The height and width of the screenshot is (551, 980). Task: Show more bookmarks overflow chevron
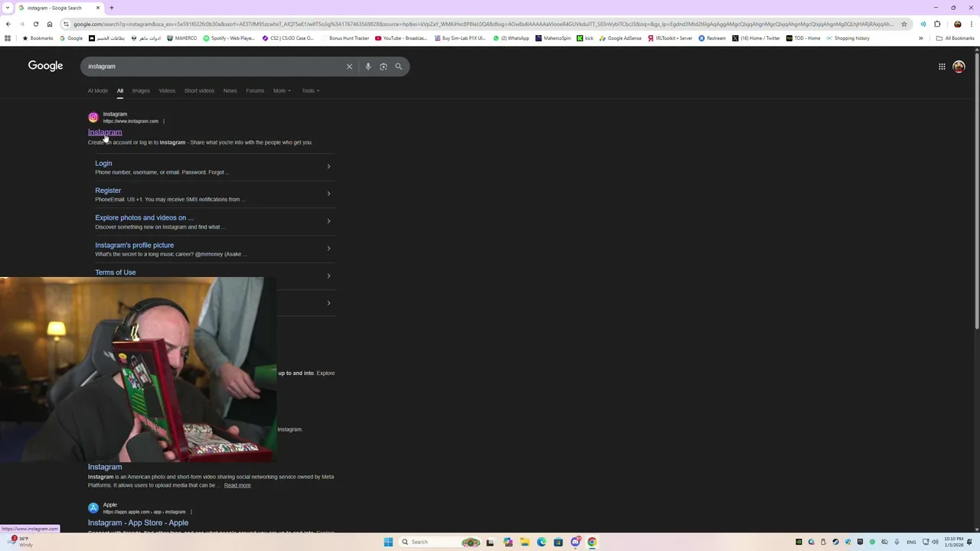[921, 38]
